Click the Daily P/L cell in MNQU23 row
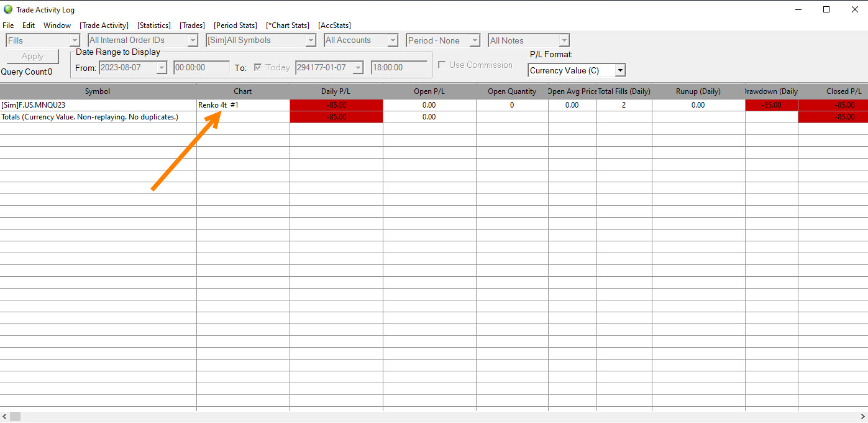Image resolution: width=868 pixels, height=423 pixels. [336, 105]
